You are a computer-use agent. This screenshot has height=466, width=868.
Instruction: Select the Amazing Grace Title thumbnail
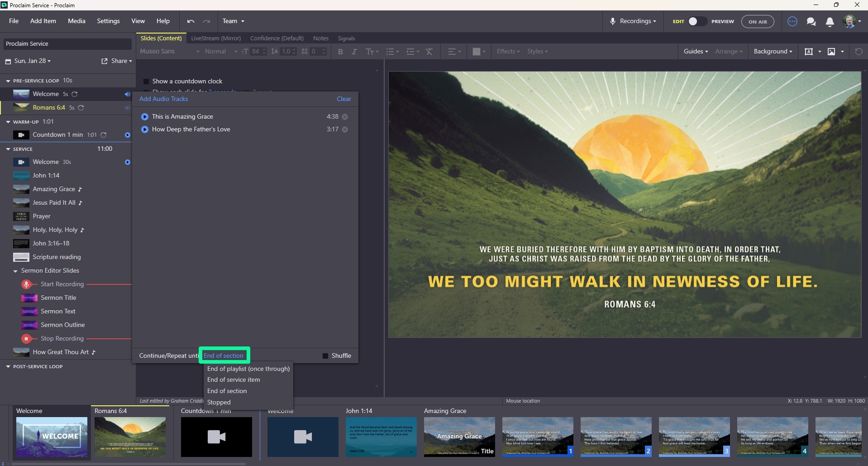pos(459,437)
